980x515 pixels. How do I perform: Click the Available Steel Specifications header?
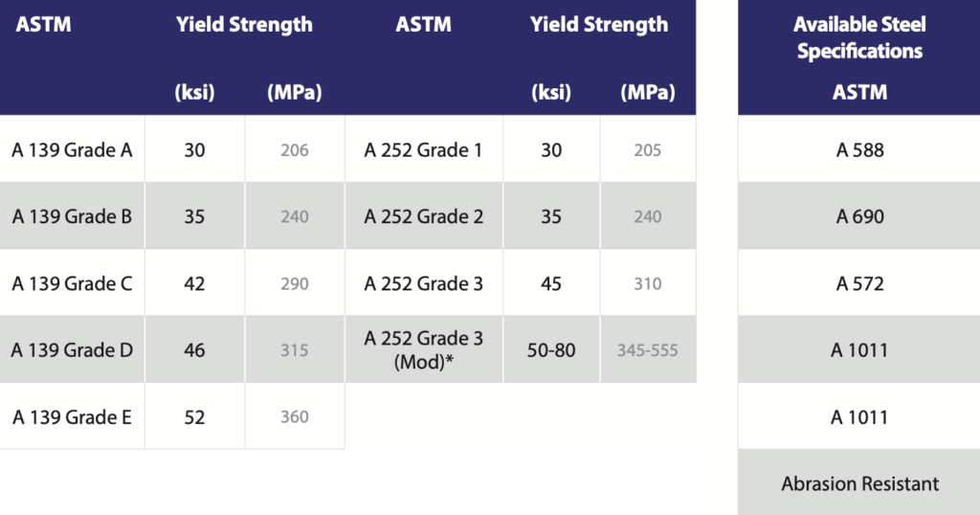pos(859,37)
